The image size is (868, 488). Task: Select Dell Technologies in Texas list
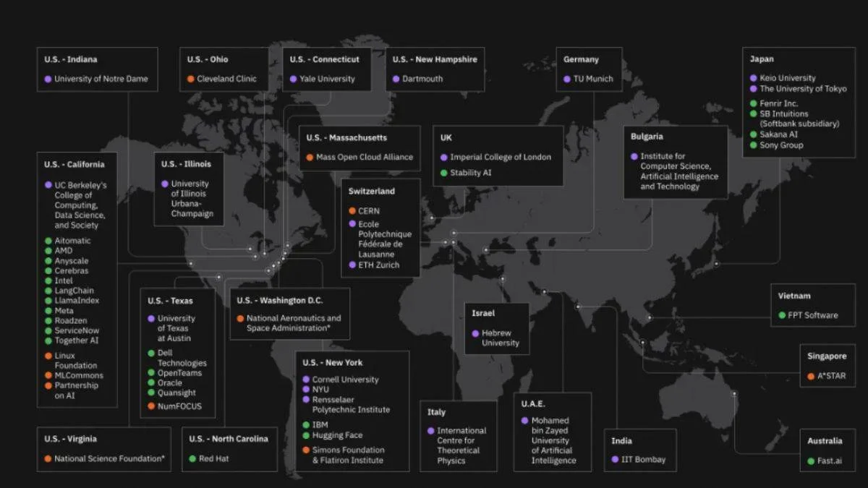(177, 358)
